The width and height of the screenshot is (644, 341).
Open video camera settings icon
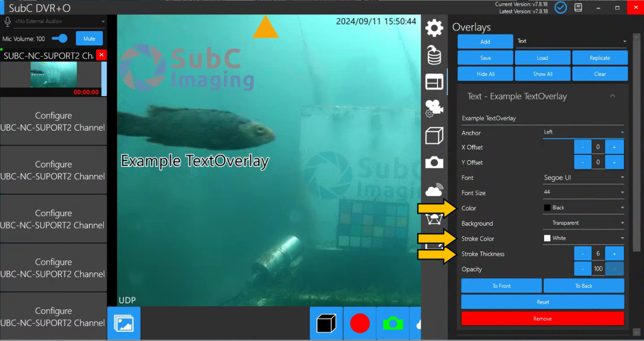click(434, 109)
